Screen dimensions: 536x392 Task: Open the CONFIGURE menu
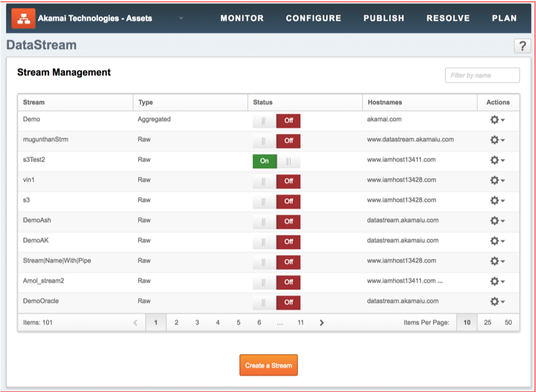click(x=314, y=18)
